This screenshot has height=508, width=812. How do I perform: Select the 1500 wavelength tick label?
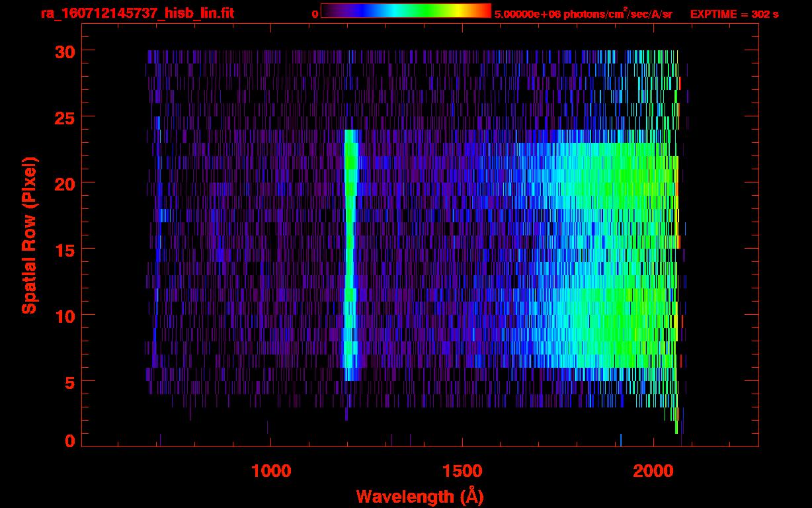[462, 470]
